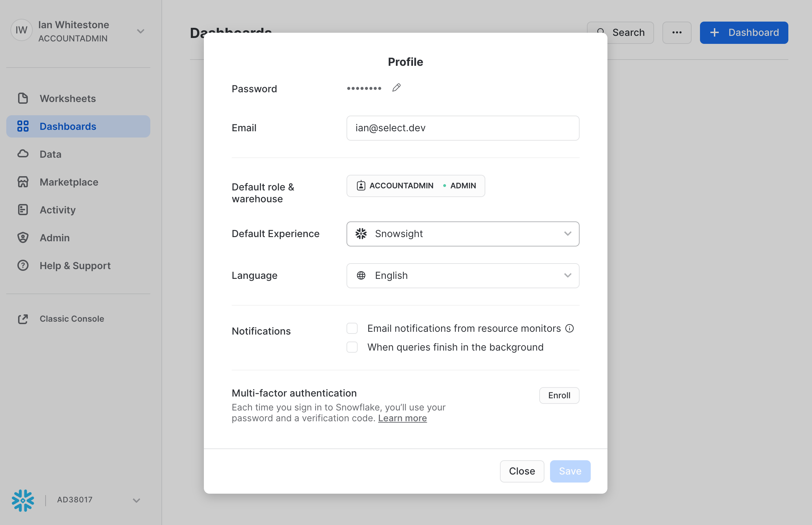812x525 pixels.
Task: Go to Activity in the sidebar
Action: point(58,210)
